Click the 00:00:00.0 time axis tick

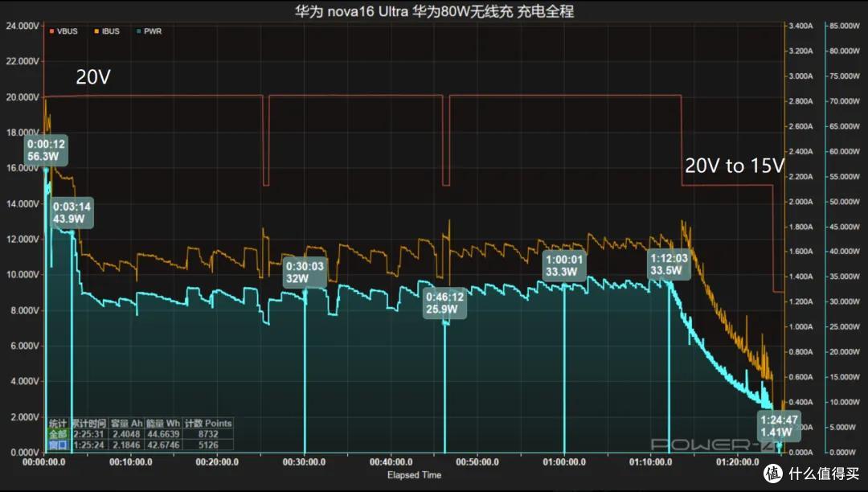tap(43, 462)
